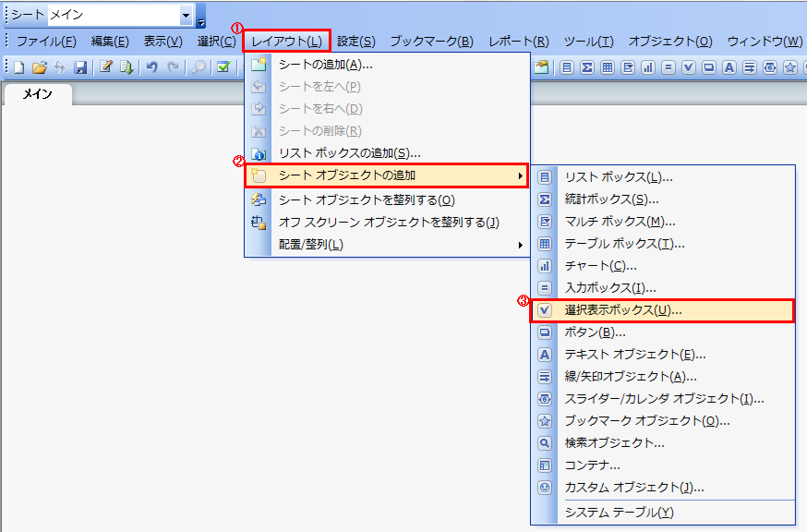807x532 pixels.
Task: Click the Redo arrow in the toolbar
Action: [x=173, y=67]
